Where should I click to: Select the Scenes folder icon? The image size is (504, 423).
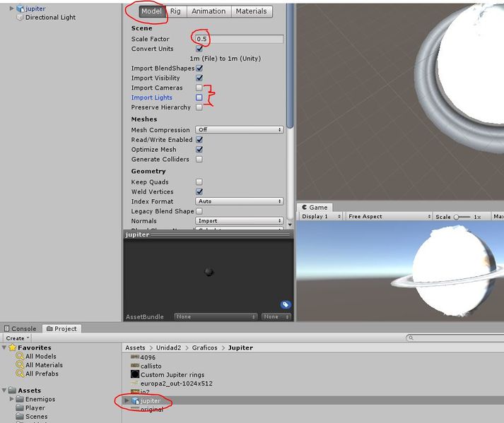[x=20, y=416]
